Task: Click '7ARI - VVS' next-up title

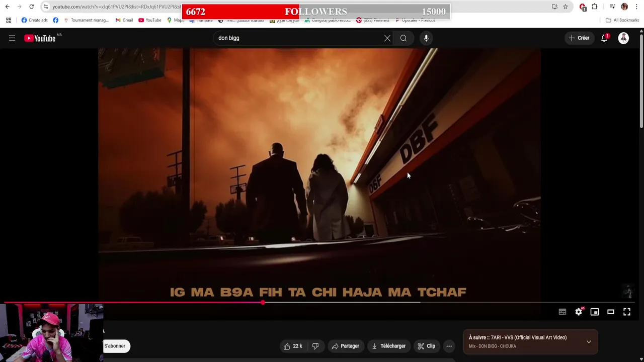Action: coord(529,337)
